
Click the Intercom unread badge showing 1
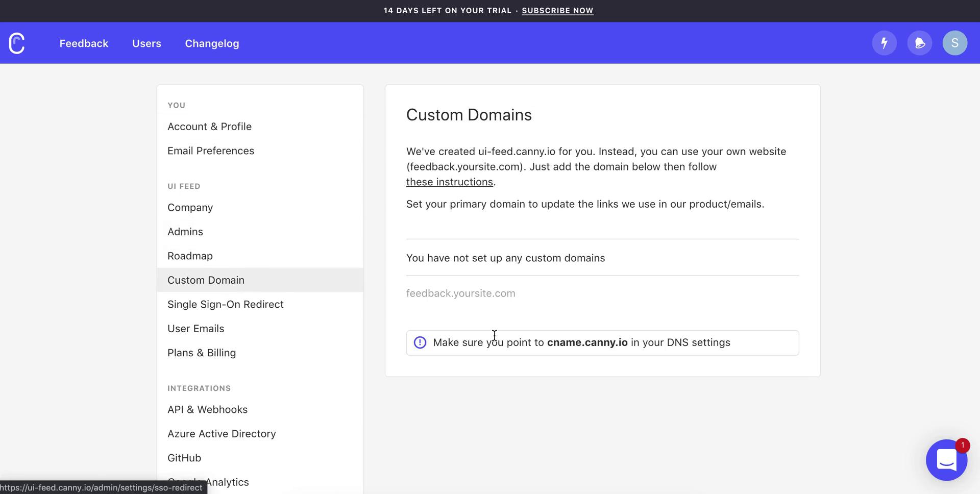(962, 445)
